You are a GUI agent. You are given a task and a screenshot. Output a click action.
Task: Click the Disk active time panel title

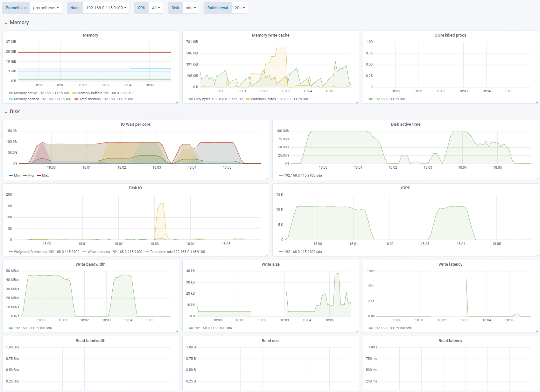pos(406,124)
